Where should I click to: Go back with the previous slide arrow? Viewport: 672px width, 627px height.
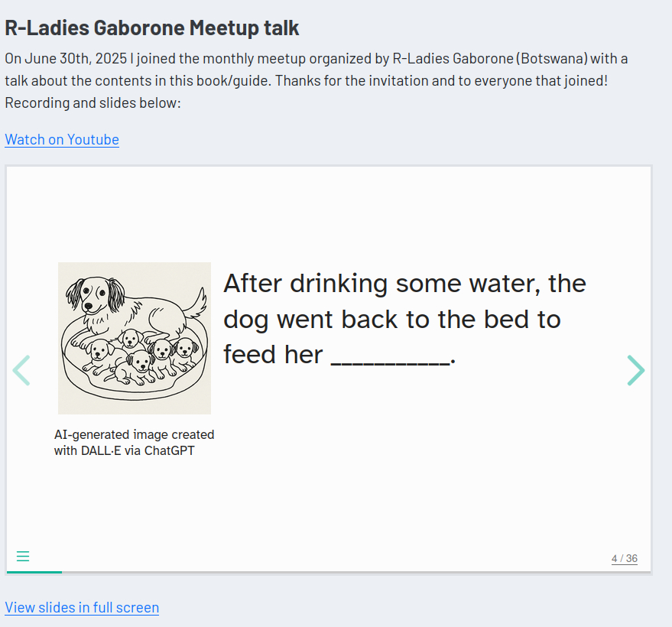[x=21, y=370]
